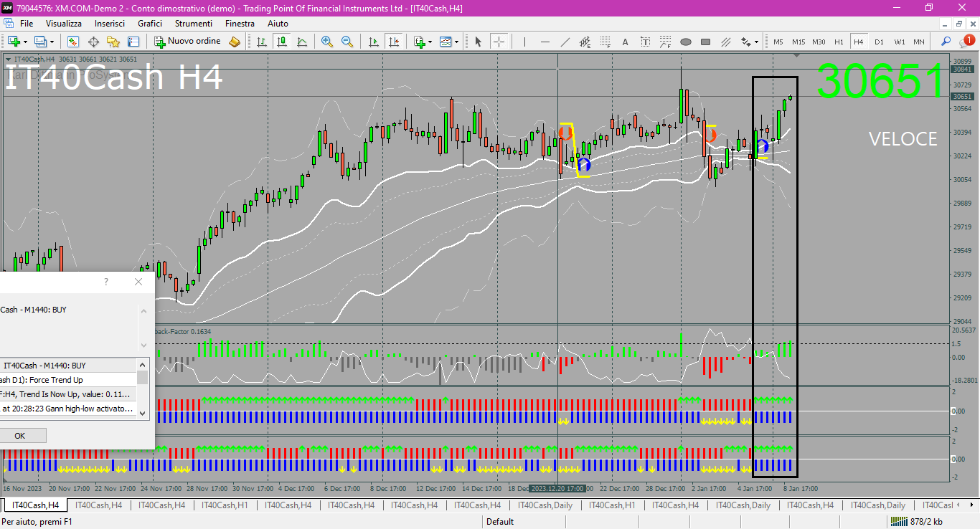Image resolution: width=980 pixels, height=529 pixels.
Task: Select the Fibonacci arc tool
Action: pyautogui.click(x=665, y=42)
